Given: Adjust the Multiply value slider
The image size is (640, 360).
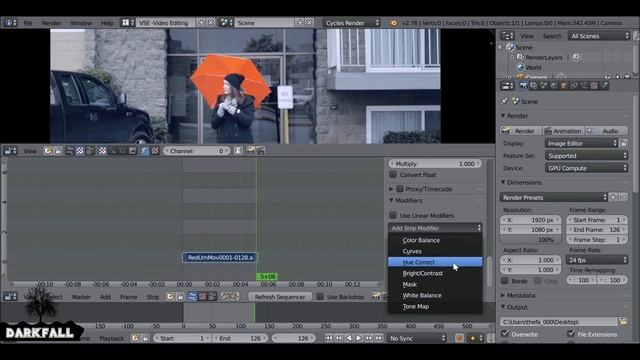Looking at the screenshot, I should click(x=435, y=163).
